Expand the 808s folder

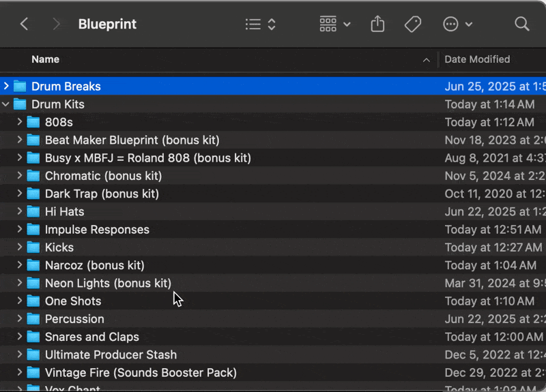(20, 122)
